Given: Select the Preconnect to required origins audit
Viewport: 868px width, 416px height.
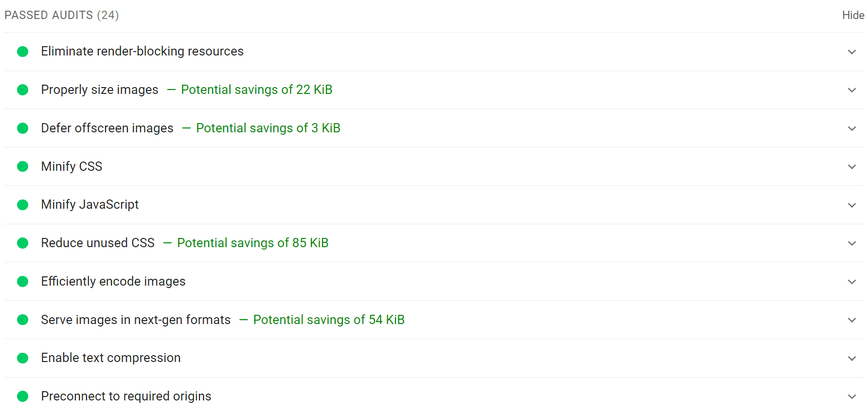Looking at the screenshot, I should tap(126, 397).
